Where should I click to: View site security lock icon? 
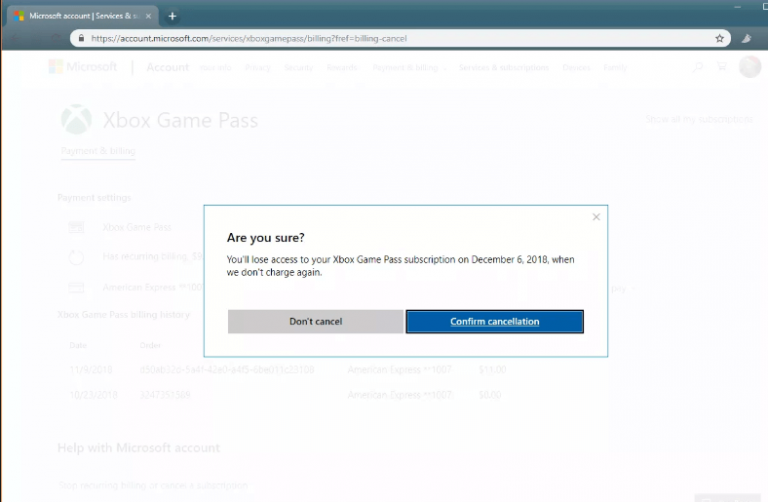click(x=81, y=38)
